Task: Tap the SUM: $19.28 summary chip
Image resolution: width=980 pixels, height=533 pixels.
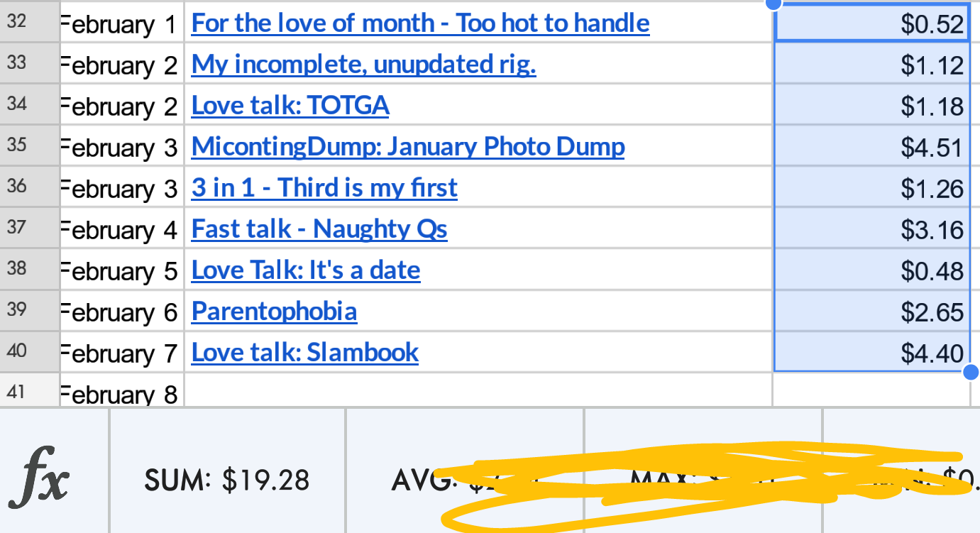Action: (x=227, y=480)
